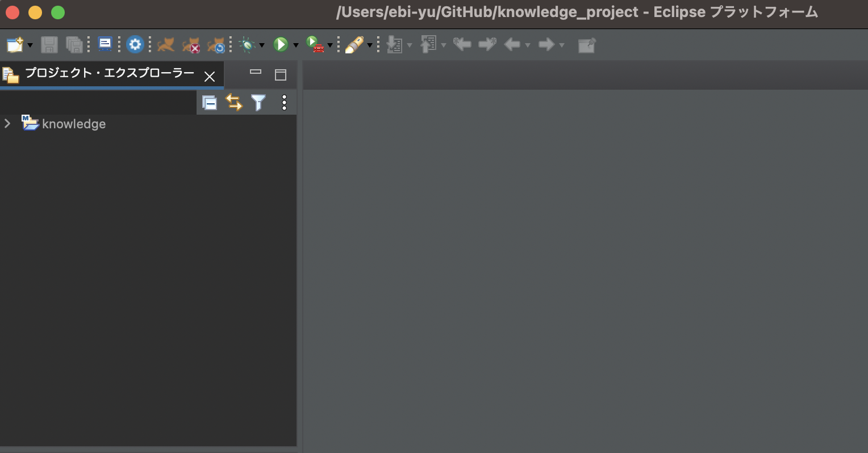Start Tomcat using the cat icon

[x=165, y=44]
